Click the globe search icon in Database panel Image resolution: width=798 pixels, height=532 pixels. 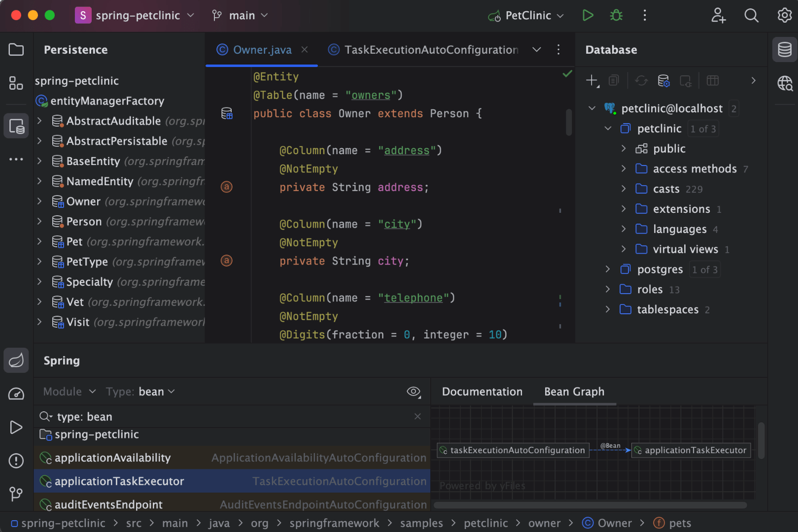(x=784, y=84)
